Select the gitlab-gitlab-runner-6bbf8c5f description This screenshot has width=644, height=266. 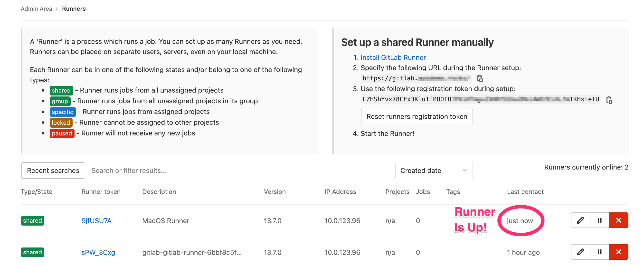(x=192, y=252)
